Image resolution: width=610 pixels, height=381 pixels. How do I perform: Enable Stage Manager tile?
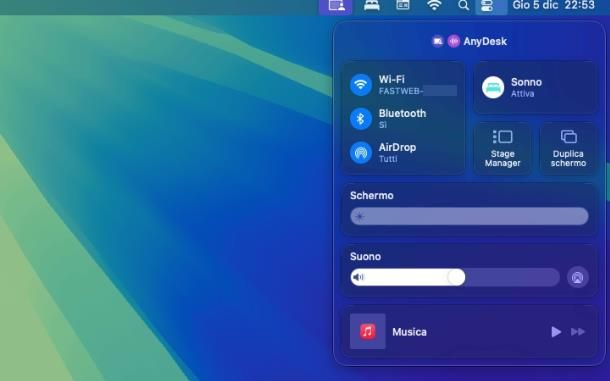coord(503,148)
